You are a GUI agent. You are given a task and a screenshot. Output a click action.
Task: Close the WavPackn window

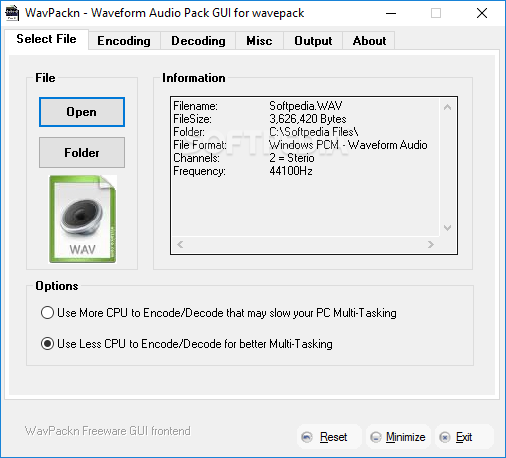(x=482, y=13)
